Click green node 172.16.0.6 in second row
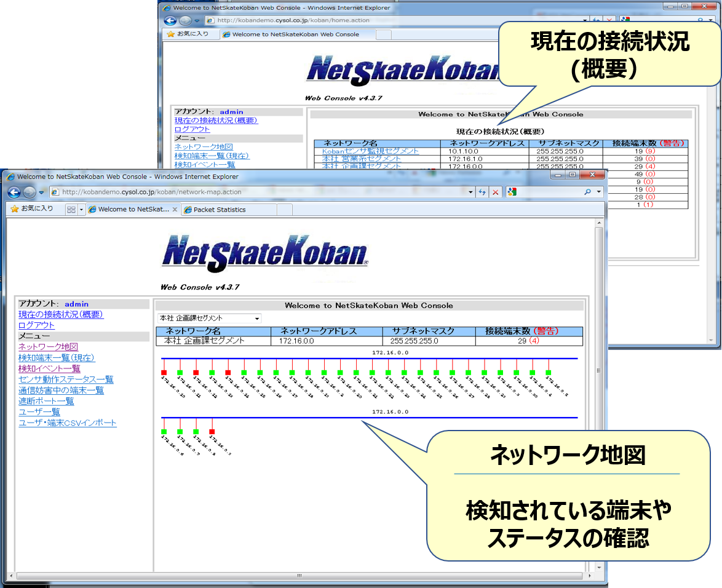The width and height of the screenshot is (722, 588). pyautogui.click(x=164, y=432)
